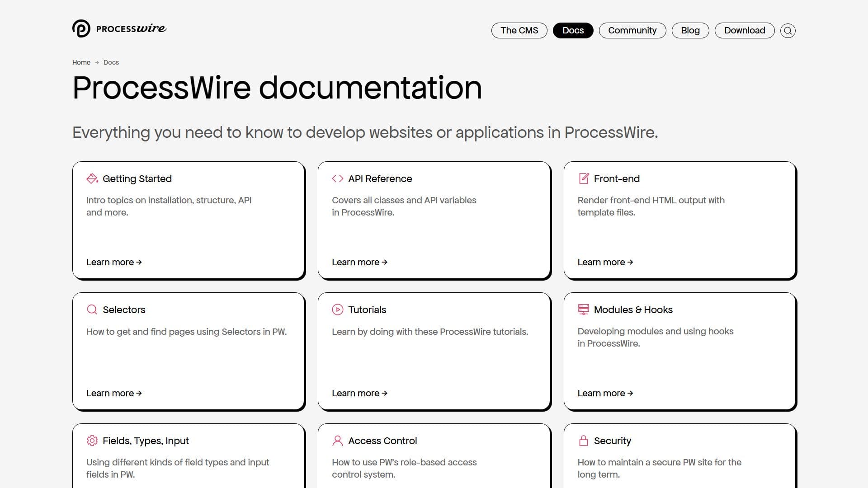Click Learn more in Getting Started card
Image resolution: width=868 pixels, height=488 pixels.
[x=114, y=262]
